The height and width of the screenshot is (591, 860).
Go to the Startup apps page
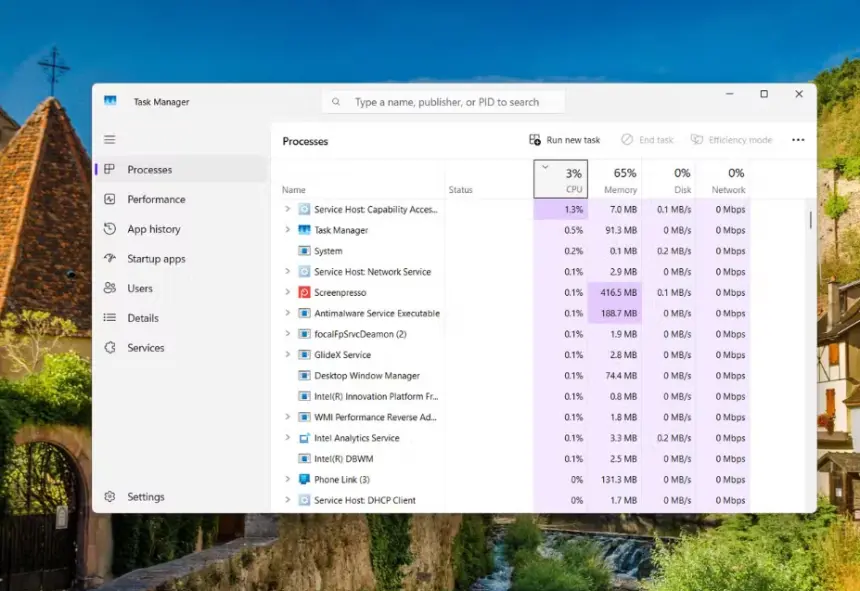156,259
